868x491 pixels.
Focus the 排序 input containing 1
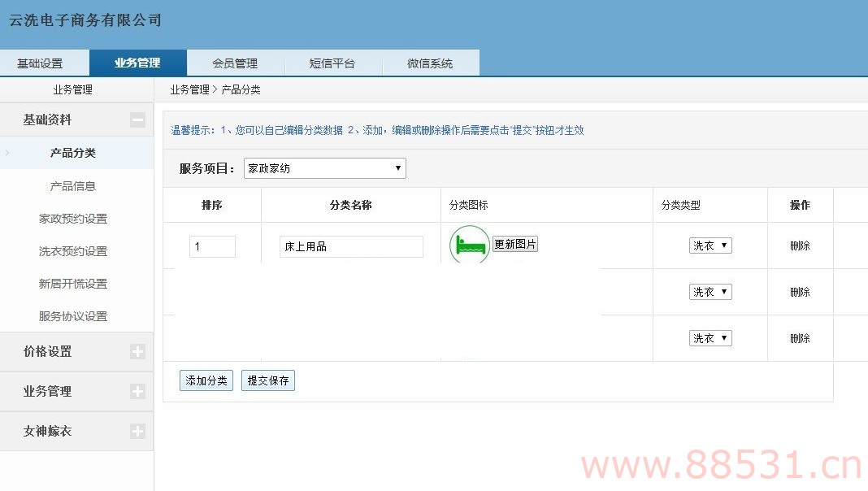point(213,246)
